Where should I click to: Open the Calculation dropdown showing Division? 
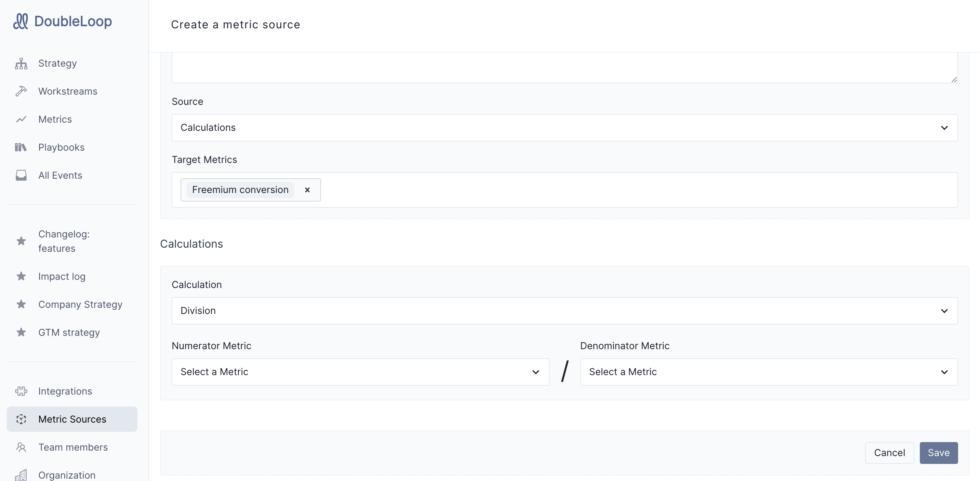click(x=565, y=311)
